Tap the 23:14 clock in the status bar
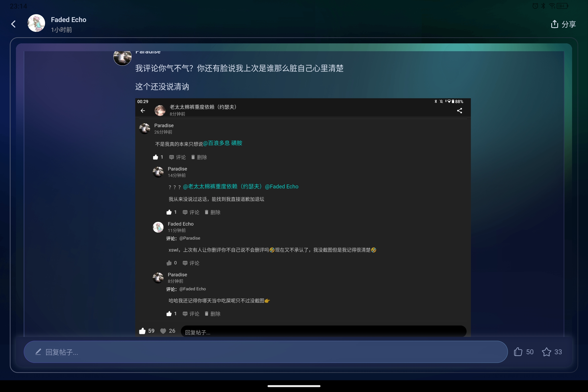This screenshot has width=588, height=392. click(x=18, y=6)
